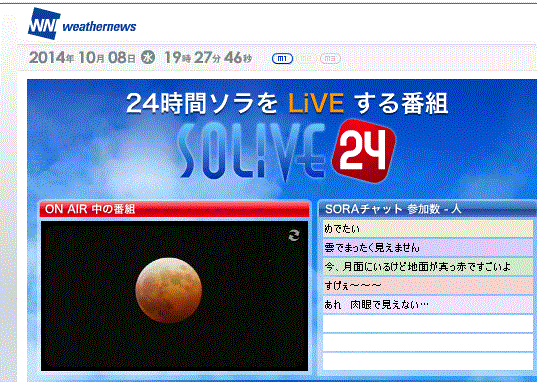Viewport: 537px width, 382px height.
Task: Click the weathernews WN logo icon
Action: coord(44,24)
